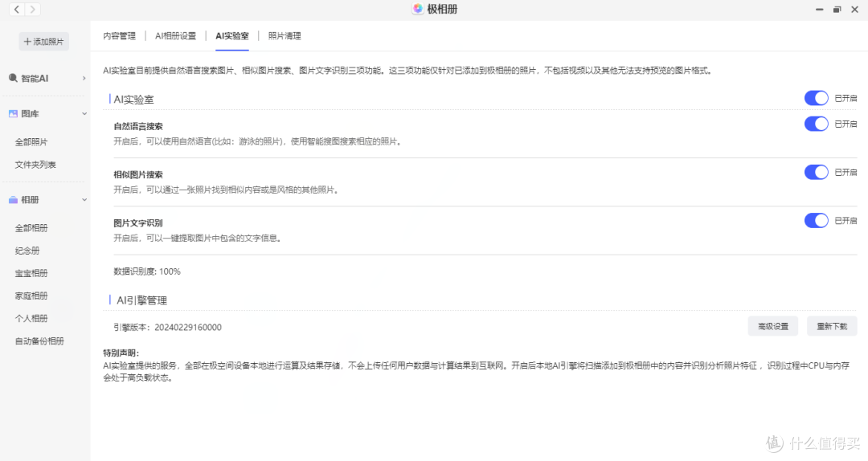Minimize the 极相册 window
This screenshot has width=868, height=461.
819,10
